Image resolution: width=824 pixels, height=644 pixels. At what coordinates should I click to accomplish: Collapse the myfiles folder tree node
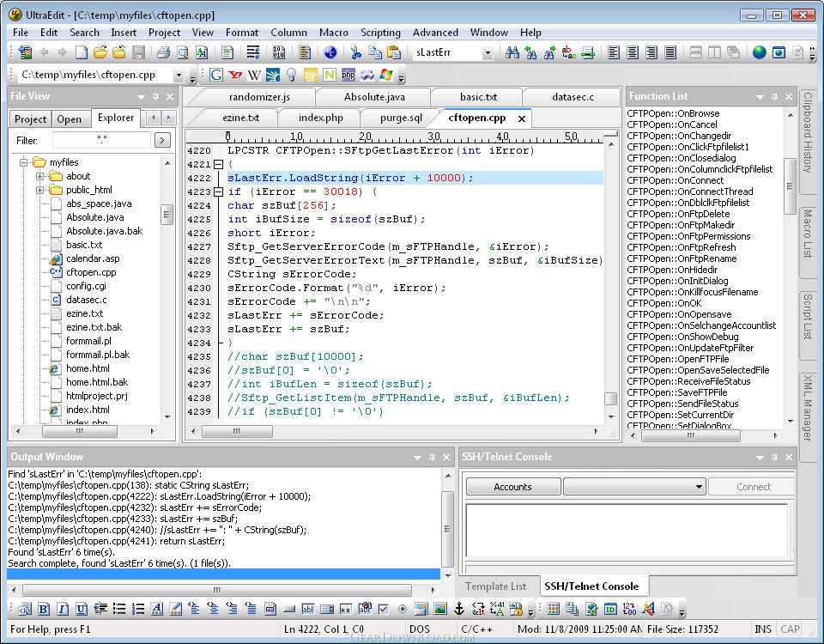24,162
